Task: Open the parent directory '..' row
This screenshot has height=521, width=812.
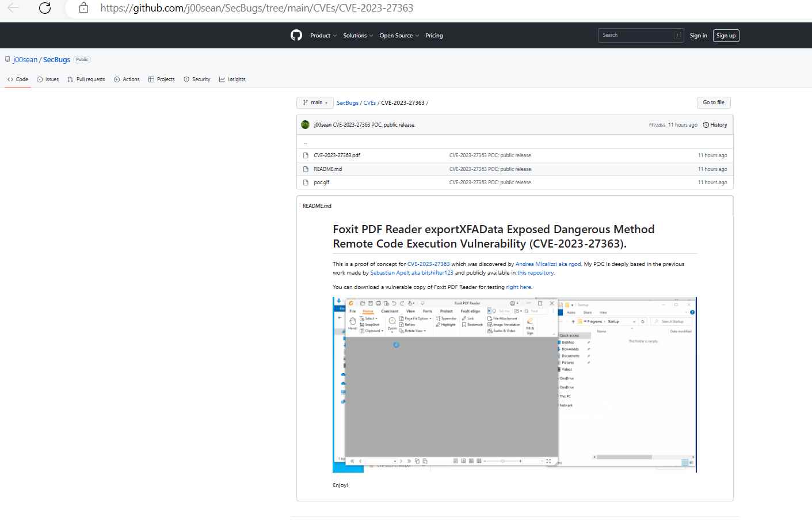Action: 515,142
